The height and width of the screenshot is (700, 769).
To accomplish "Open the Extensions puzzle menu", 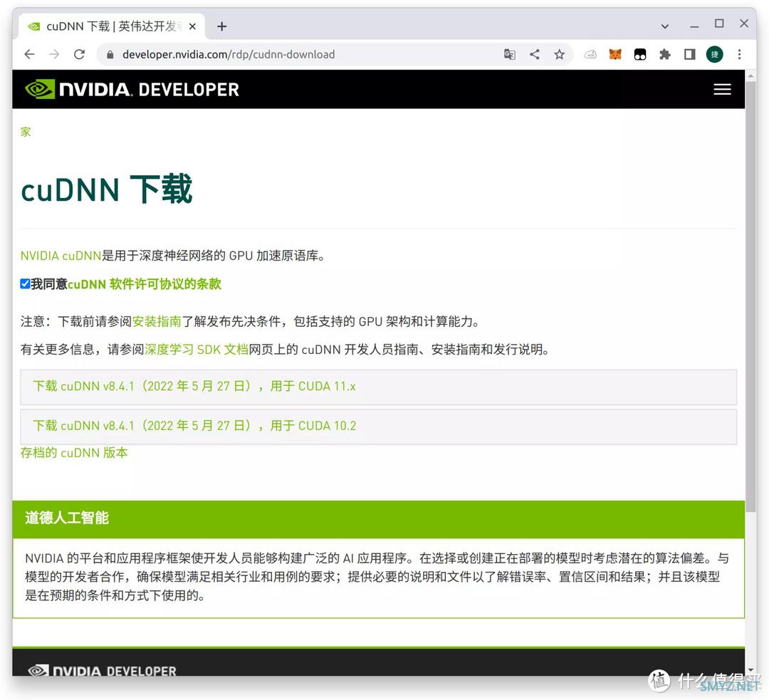I will click(x=665, y=54).
